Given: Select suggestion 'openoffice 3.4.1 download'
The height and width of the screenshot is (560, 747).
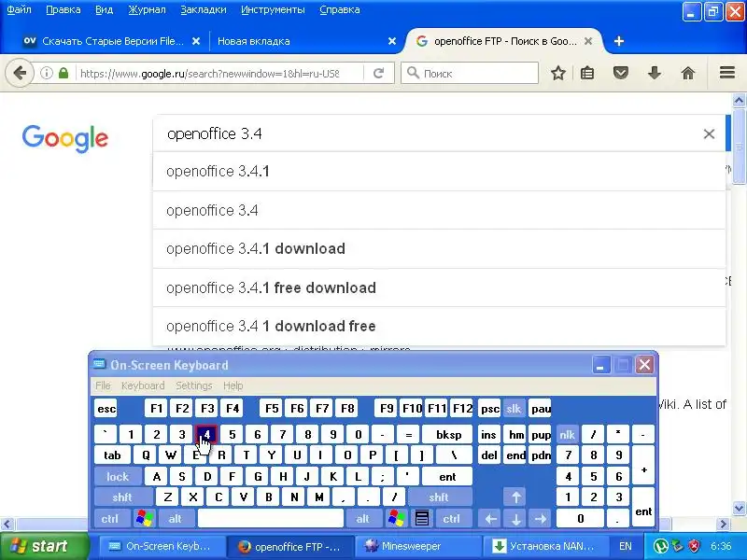Looking at the screenshot, I should coord(439,248).
